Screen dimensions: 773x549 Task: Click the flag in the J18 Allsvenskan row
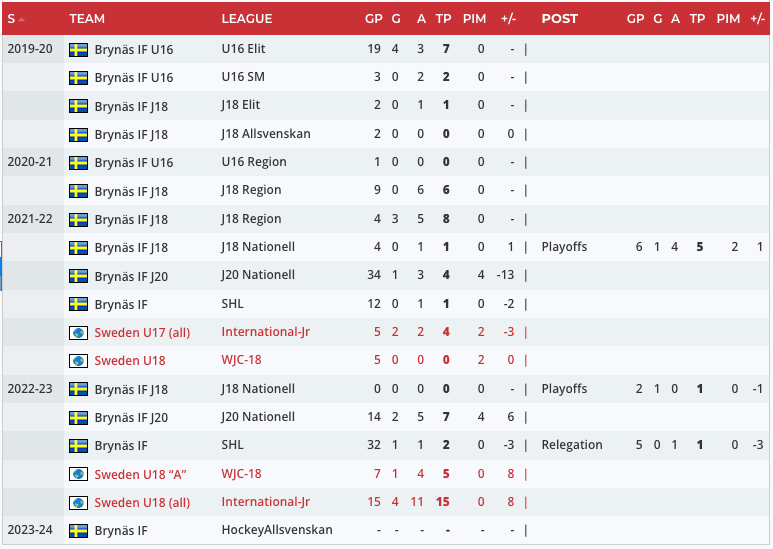[78, 134]
